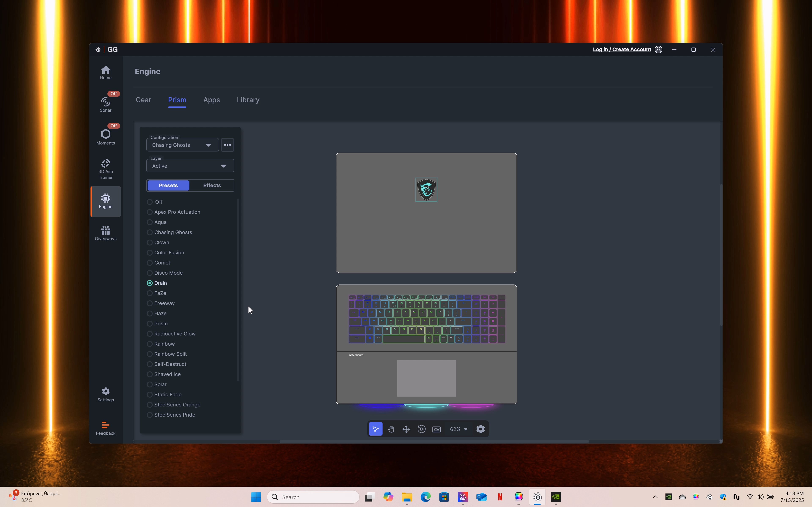Open configuration three-dots options button

click(227, 145)
